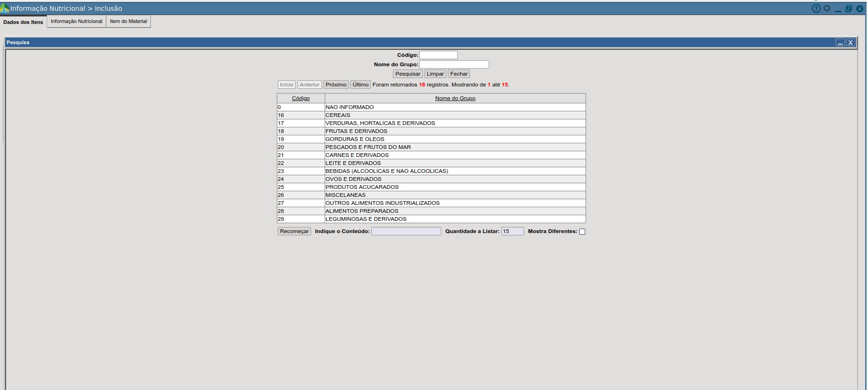Minimize the Pesquisa panel

click(840, 42)
